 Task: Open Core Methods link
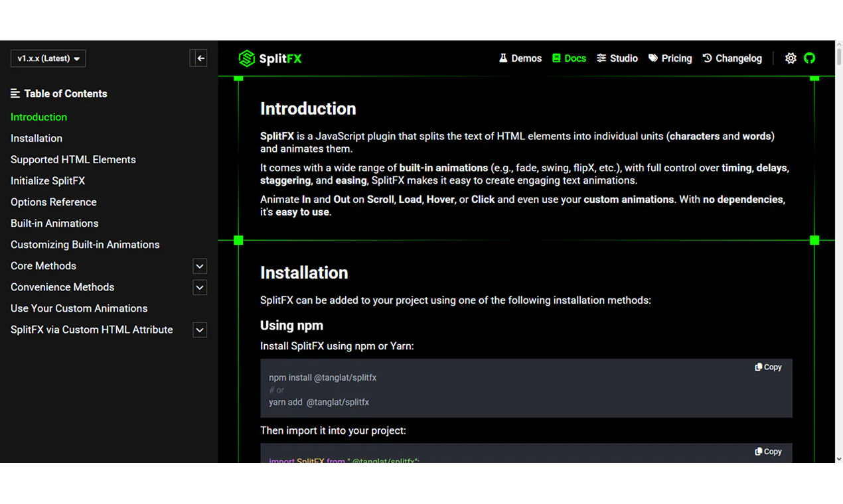[x=43, y=266]
